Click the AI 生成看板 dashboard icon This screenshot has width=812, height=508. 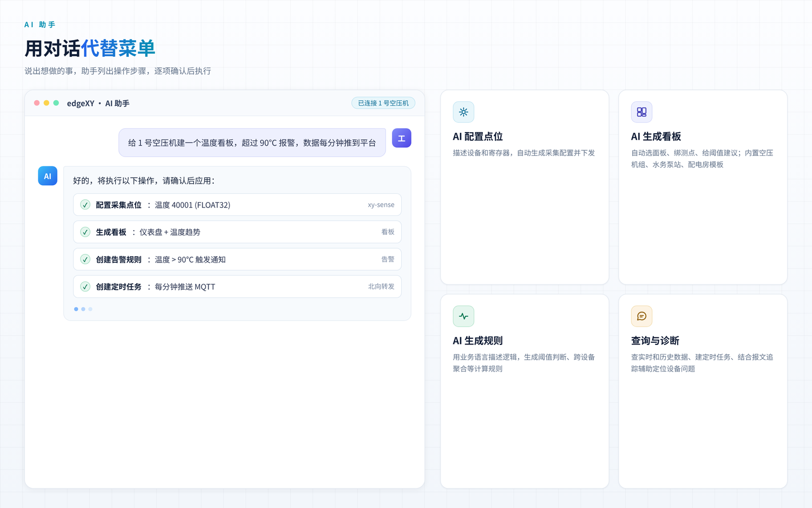point(641,112)
